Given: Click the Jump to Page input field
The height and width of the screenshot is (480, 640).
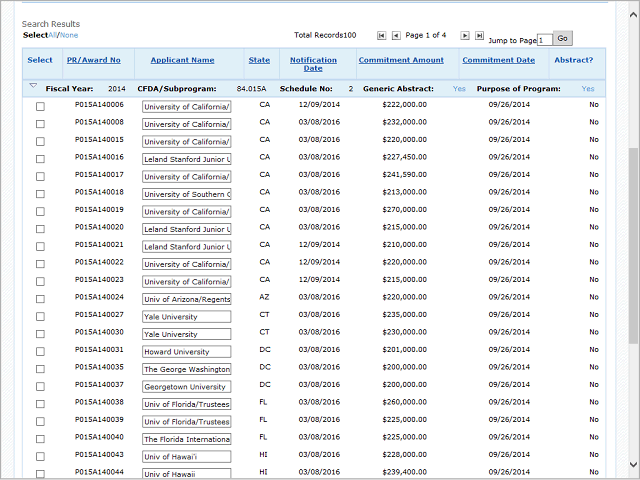Looking at the screenshot, I should pyautogui.click(x=544, y=39).
